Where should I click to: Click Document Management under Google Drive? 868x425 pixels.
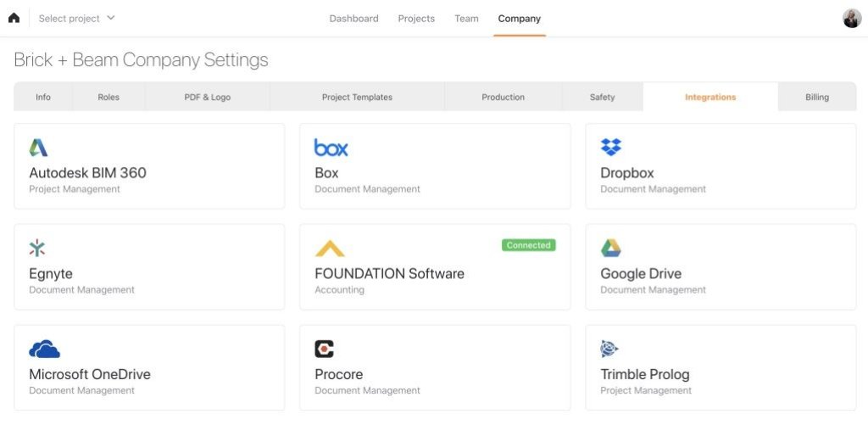tap(654, 290)
